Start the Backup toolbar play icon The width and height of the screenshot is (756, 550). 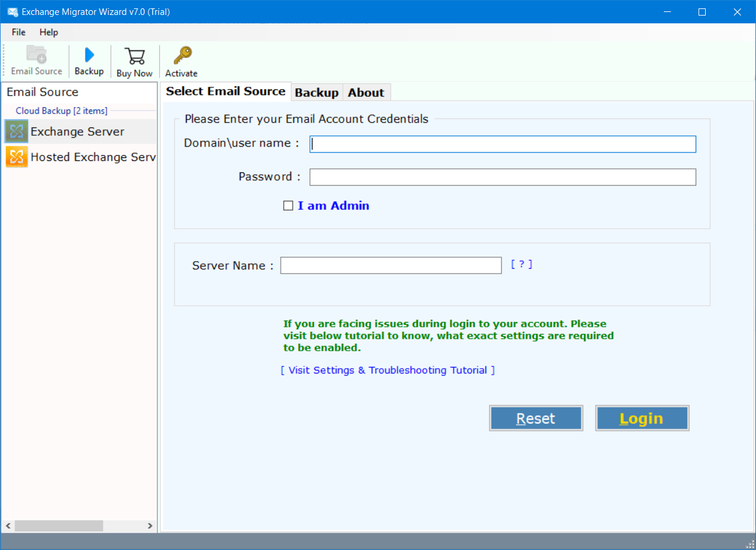click(x=89, y=55)
